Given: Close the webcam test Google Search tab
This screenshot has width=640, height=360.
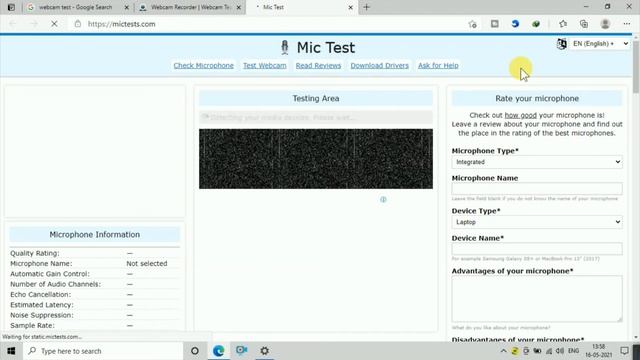Looking at the screenshot, I should (127, 7).
